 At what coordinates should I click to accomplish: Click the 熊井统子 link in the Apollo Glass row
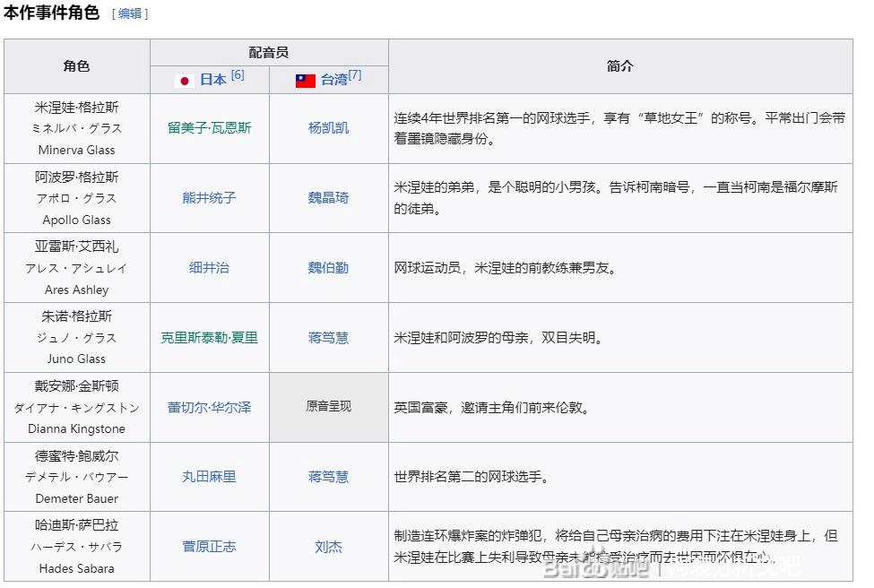coord(209,198)
